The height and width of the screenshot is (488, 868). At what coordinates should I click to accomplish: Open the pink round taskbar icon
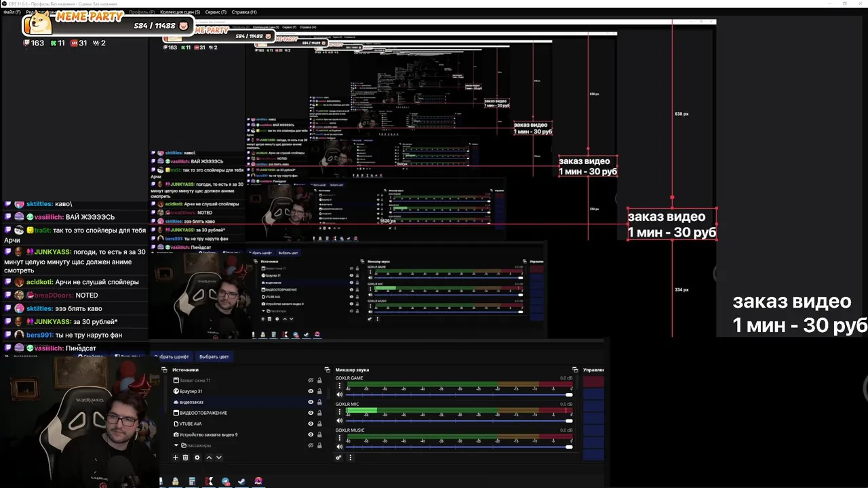coord(258,481)
